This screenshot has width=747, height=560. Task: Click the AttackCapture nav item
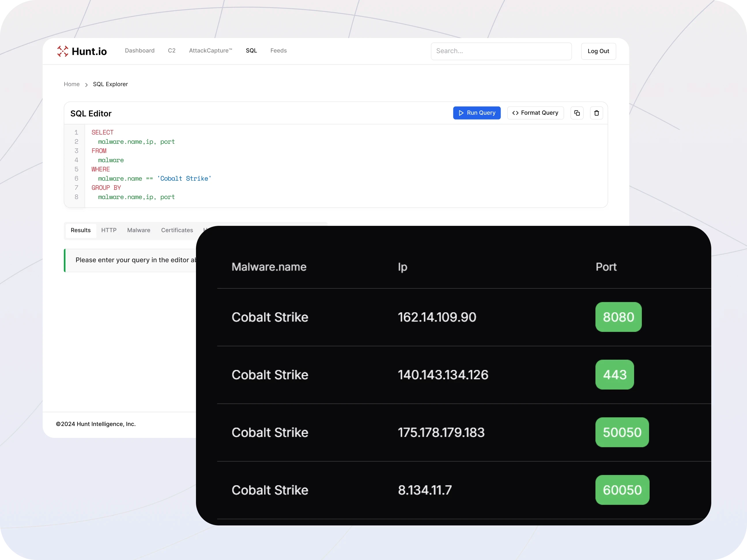point(211,51)
